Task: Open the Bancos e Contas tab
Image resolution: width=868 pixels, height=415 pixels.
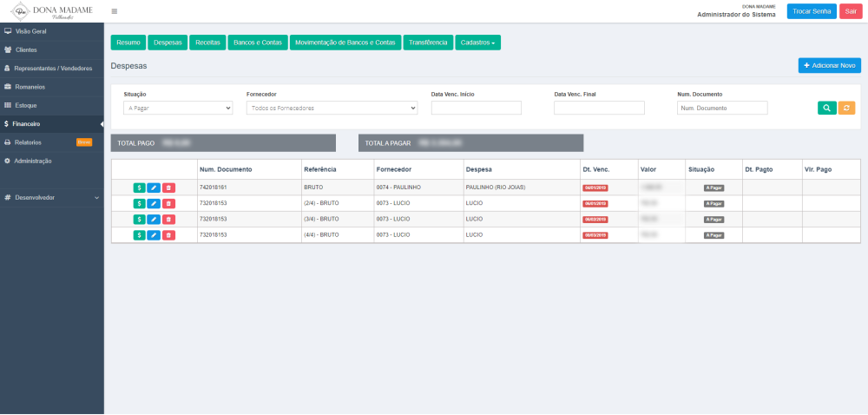Action: coord(258,43)
